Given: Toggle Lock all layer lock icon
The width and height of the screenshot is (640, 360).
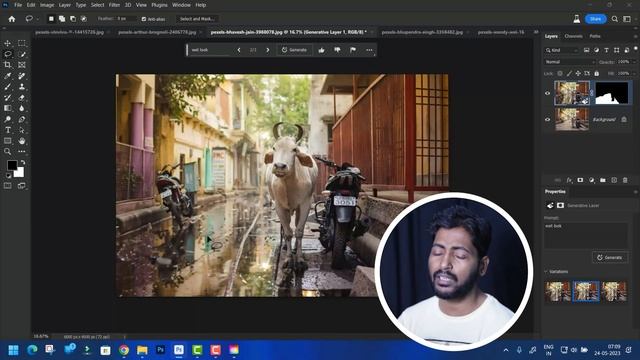Looking at the screenshot, I should point(596,73).
